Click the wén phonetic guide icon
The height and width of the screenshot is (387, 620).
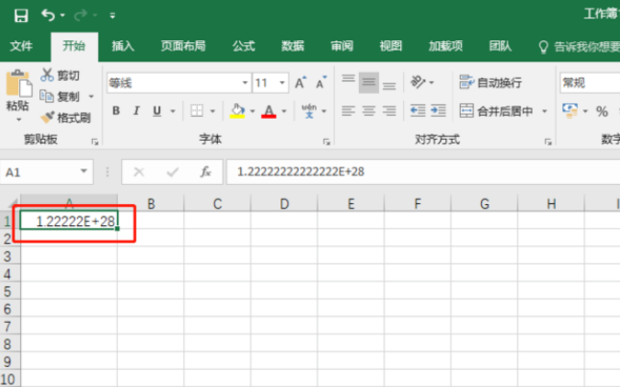coord(309,111)
